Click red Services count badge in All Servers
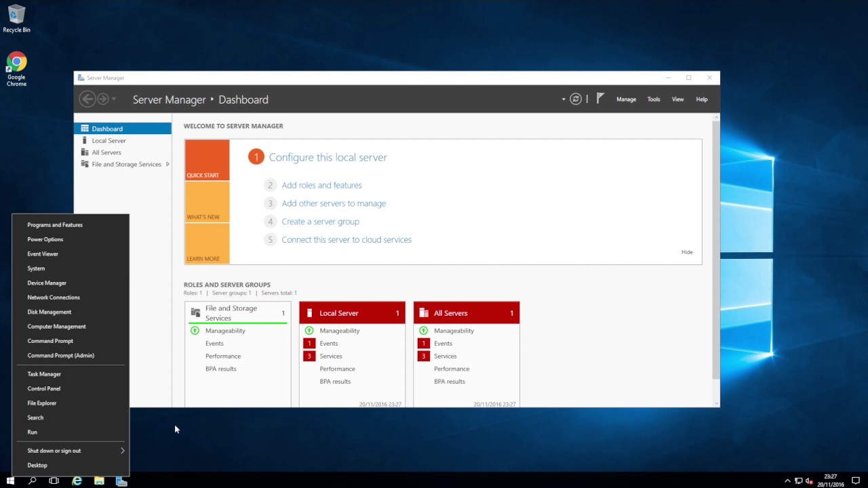 click(424, 357)
